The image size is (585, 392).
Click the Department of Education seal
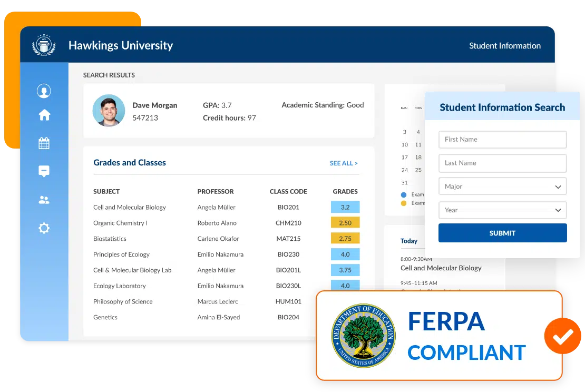pos(363,336)
